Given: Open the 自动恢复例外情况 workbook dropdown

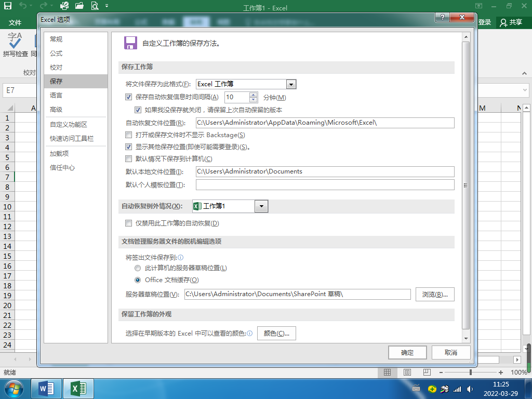Looking at the screenshot, I should coord(261,206).
